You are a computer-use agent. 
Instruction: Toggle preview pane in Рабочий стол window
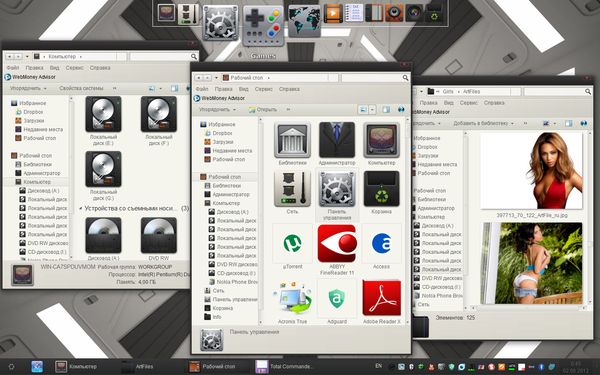point(386,110)
